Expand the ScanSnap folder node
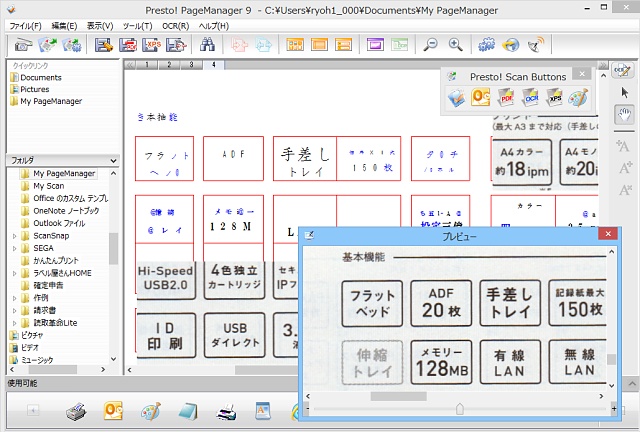The height and width of the screenshot is (432, 640). (14, 236)
